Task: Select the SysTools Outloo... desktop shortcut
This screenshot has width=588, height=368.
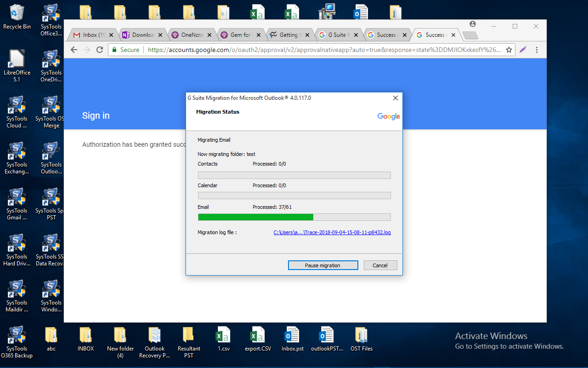Action: 51,158
